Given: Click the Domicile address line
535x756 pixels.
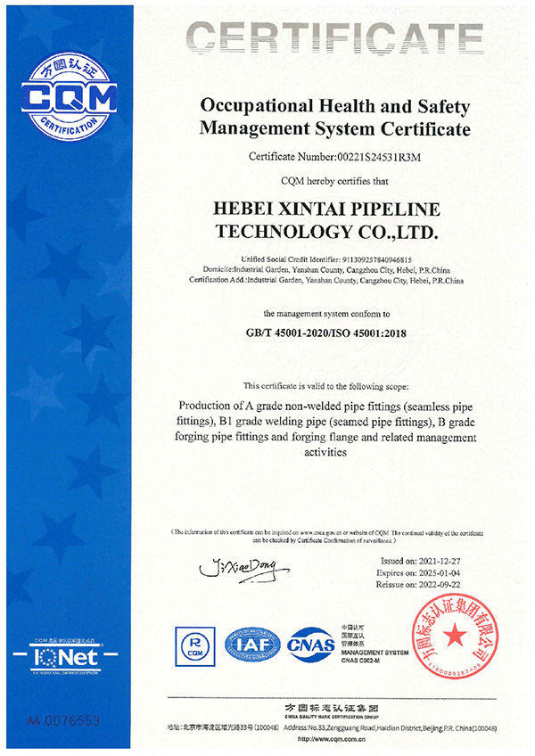Looking at the screenshot, I should [x=326, y=270].
